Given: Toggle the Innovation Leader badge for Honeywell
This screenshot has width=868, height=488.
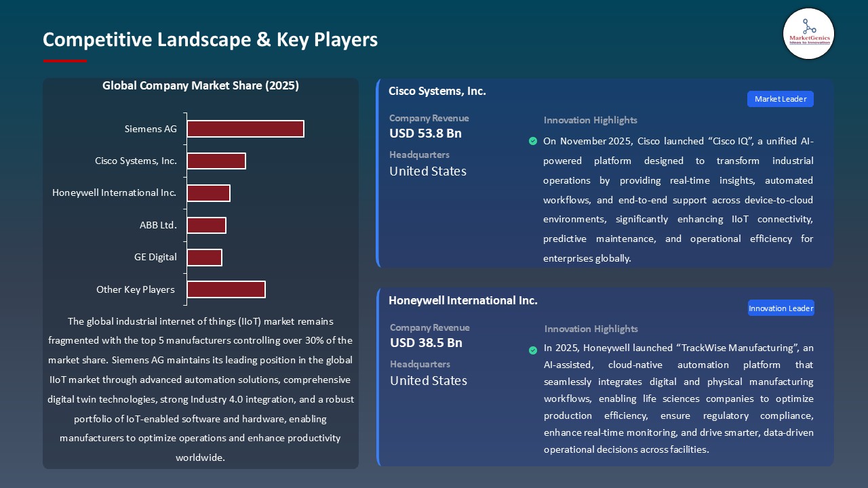Looking at the screenshot, I should click(x=781, y=308).
